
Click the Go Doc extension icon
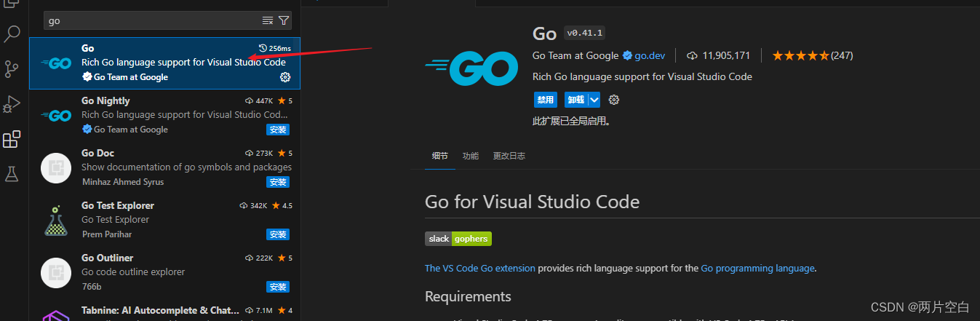[x=56, y=167]
